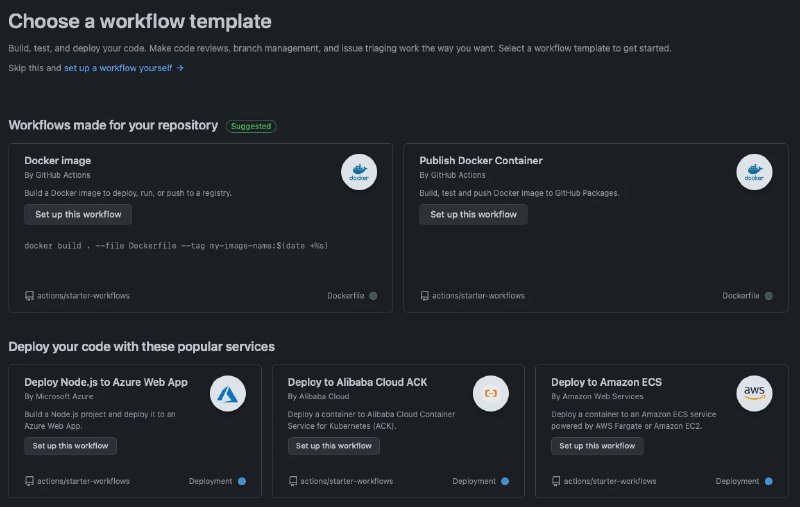Click the 'Docker image' card title
Screen dimensions: 800x507
pyautogui.click(x=58, y=160)
